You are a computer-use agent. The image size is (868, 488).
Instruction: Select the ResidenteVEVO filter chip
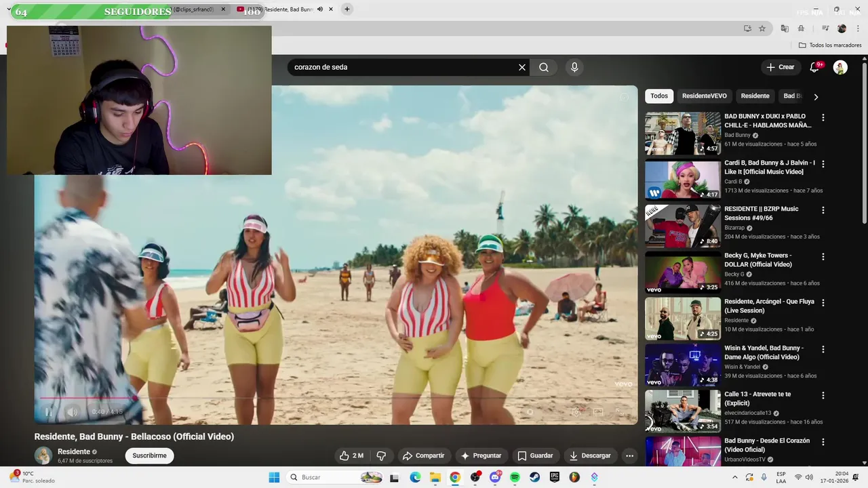(704, 96)
